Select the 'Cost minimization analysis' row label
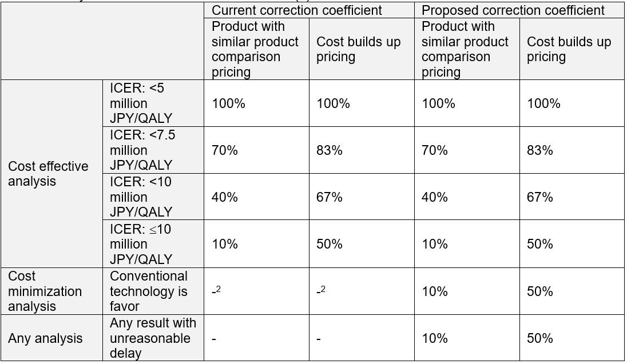 click(x=45, y=291)
